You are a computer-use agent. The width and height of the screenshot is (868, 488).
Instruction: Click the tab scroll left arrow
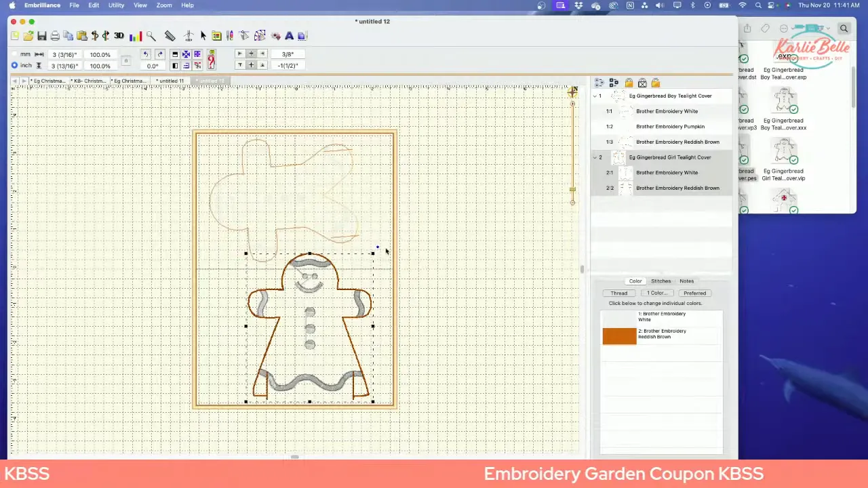[x=15, y=81]
